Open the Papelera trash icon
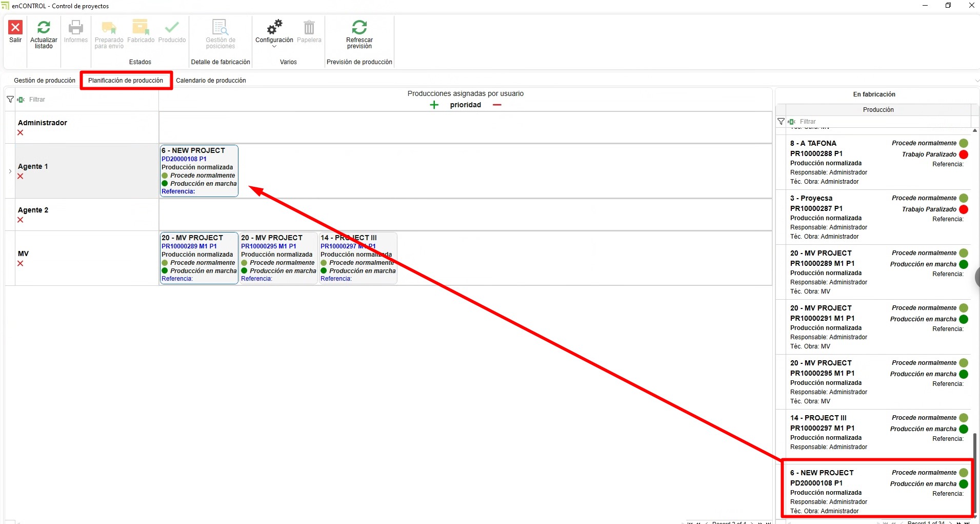Image resolution: width=980 pixels, height=524 pixels. tap(309, 27)
